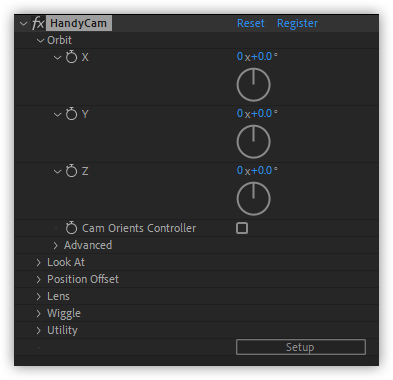The height and width of the screenshot is (380, 393).
Task: Reset the HandyCam effect
Action: (x=251, y=23)
